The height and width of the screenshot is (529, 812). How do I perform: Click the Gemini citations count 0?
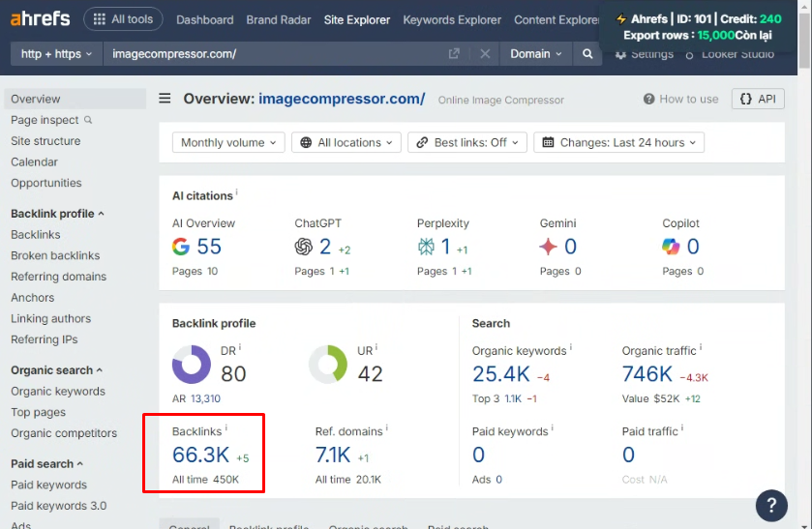coord(570,247)
